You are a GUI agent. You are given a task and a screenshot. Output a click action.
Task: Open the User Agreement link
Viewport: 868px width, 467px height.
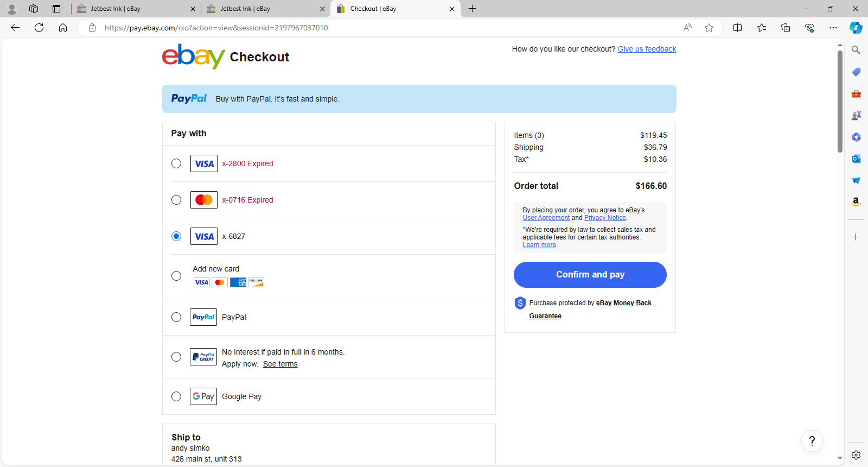pyautogui.click(x=546, y=218)
